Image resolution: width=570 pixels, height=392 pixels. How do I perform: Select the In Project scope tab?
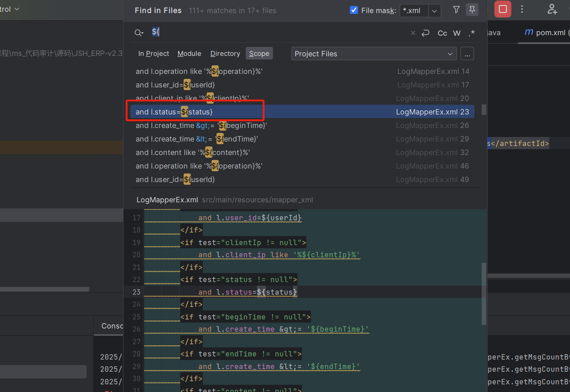pyautogui.click(x=154, y=54)
